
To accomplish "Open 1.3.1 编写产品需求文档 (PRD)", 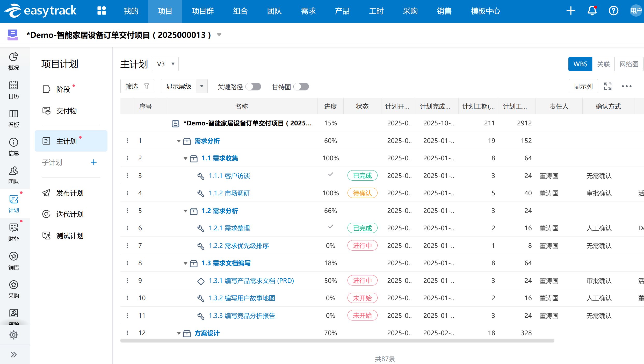I will pos(251,281).
